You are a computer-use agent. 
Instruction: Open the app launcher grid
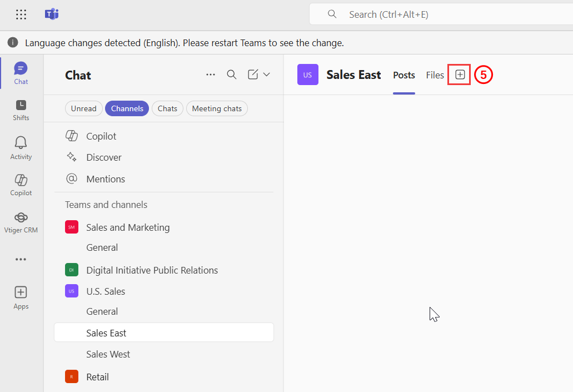(21, 14)
